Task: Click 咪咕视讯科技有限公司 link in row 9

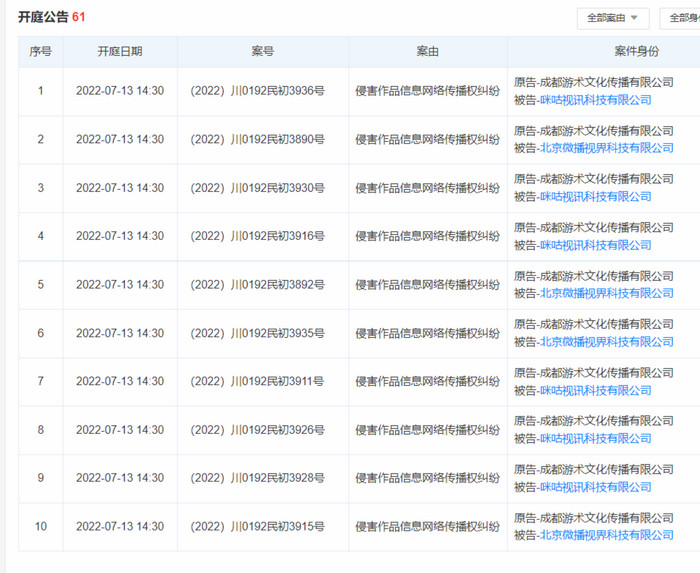Action: (x=595, y=487)
